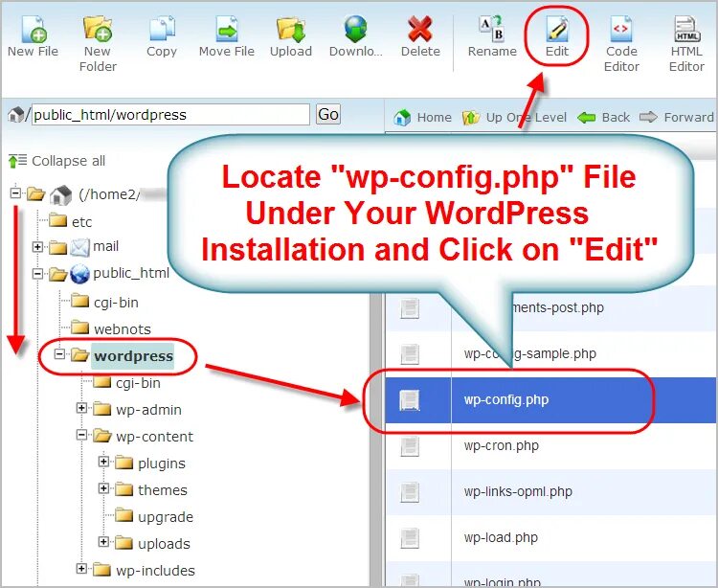The image size is (718, 588).
Task: Select the wp-cron.php file
Action: tap(501, 445)
